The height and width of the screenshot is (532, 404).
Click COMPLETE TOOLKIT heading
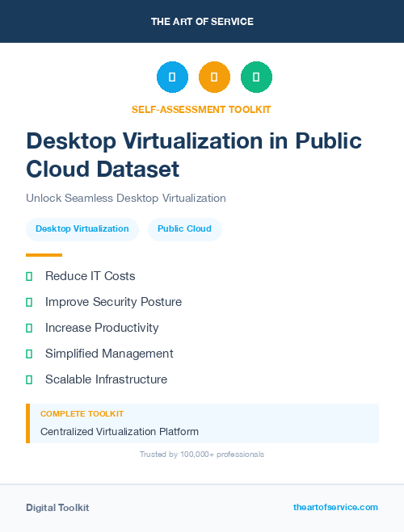[82, 414]
